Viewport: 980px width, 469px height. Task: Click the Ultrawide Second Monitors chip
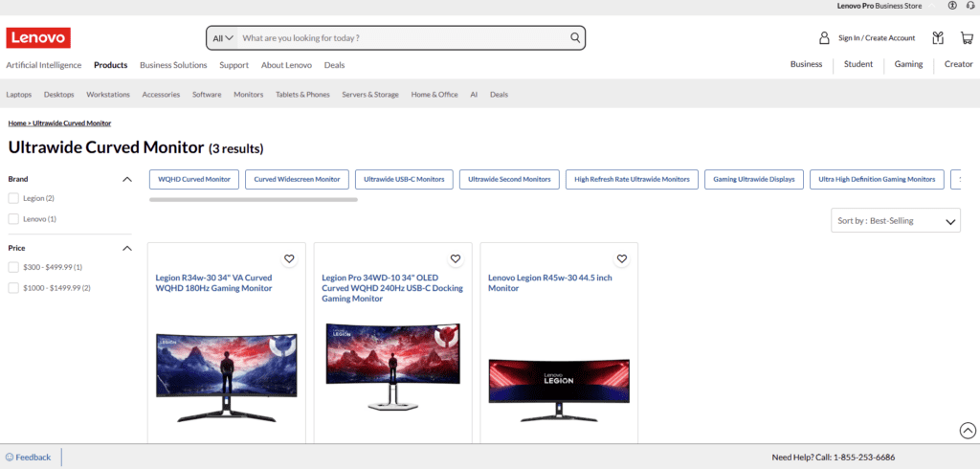pyautogui.click(x=509, y=179)
